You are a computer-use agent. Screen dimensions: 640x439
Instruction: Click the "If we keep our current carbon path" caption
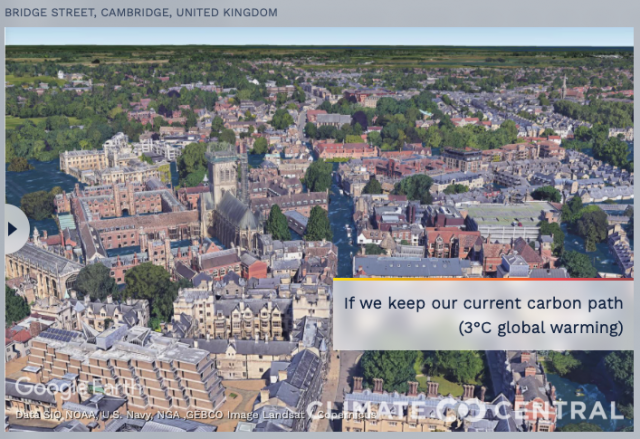point(483,303)
